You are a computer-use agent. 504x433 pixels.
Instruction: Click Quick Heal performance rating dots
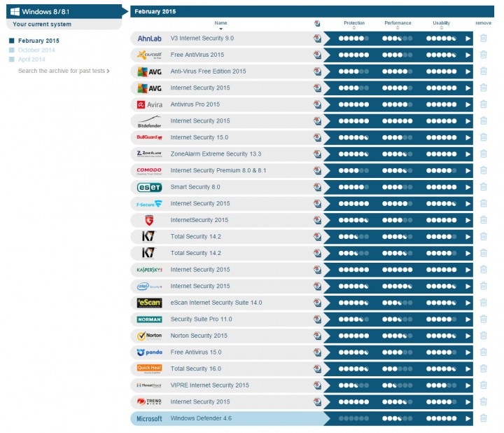398,369
